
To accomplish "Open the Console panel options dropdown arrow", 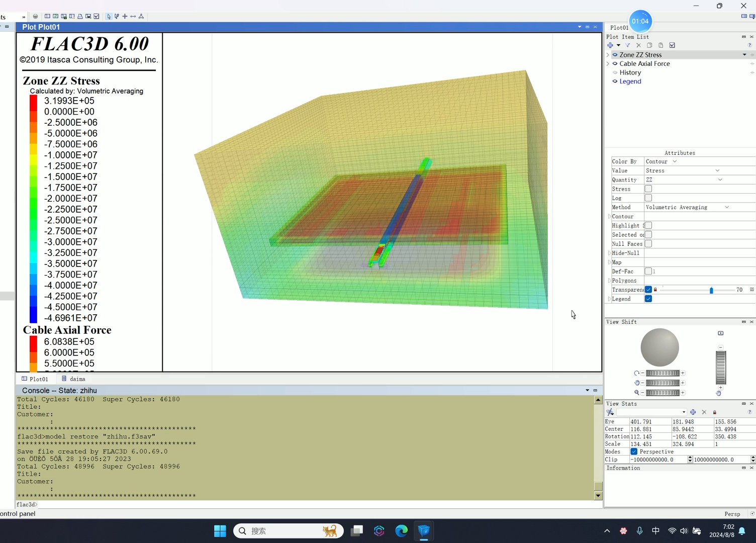I will tap(587, 390).
